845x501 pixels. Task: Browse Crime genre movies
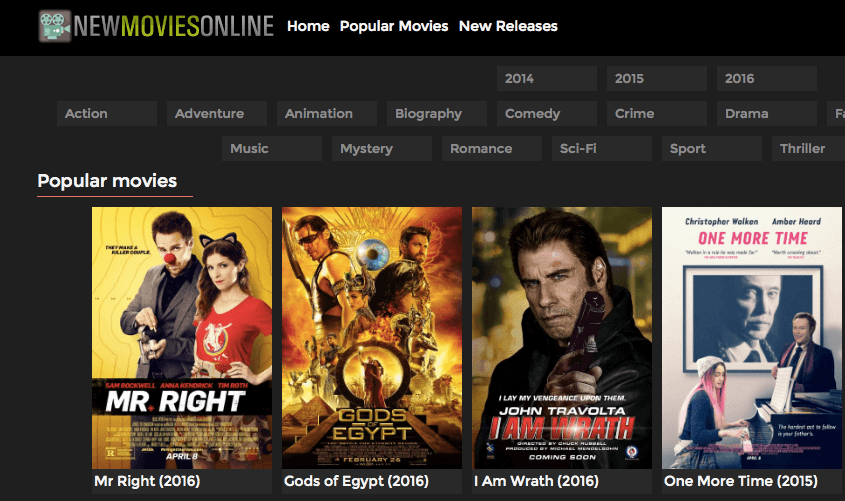pos(657,114)
